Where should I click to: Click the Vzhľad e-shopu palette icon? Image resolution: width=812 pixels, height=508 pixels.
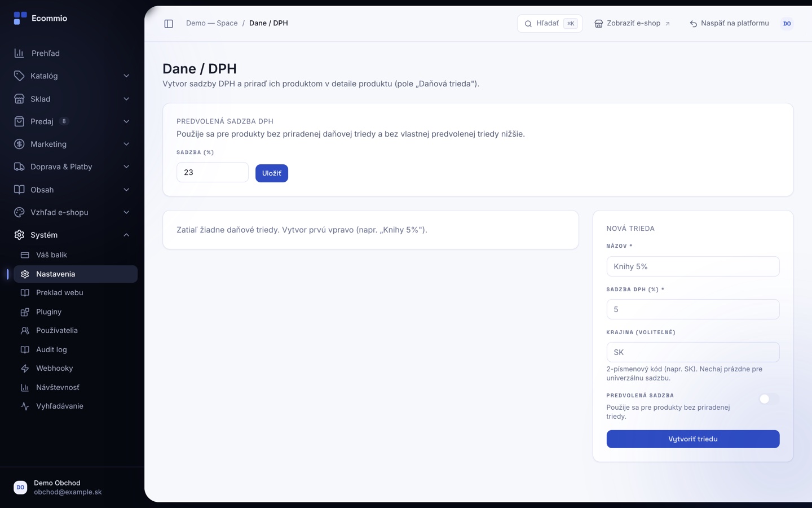click(19, 212)
